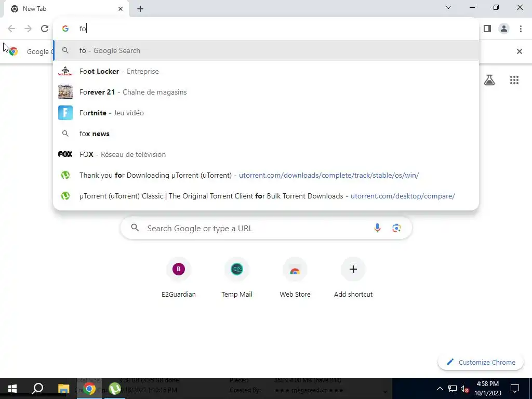This screenshot has height=399, width=532.
Task: Open a new tab with plus button
Action: (x=140, y=9)
